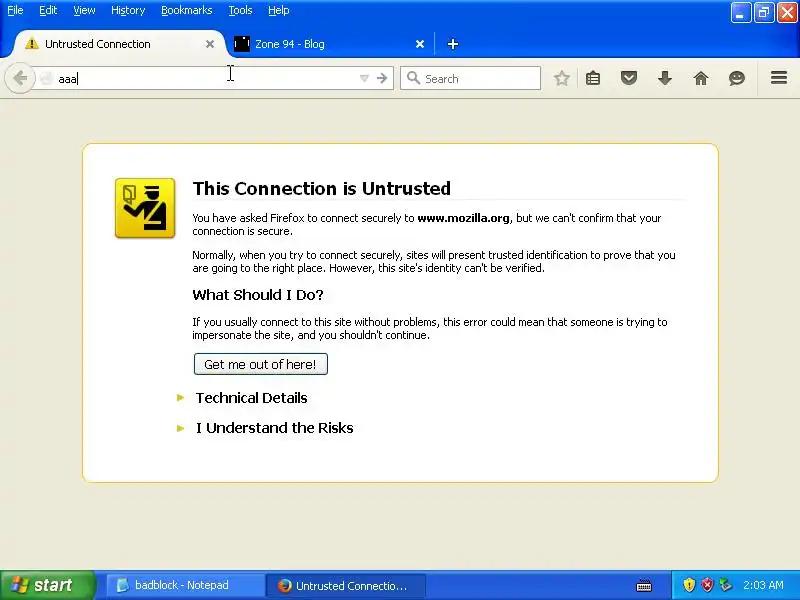Switch to the Zone 94 - Blog tab
Image resolution: width=800 pixels, height=600 pixels.
coord(331,44)
